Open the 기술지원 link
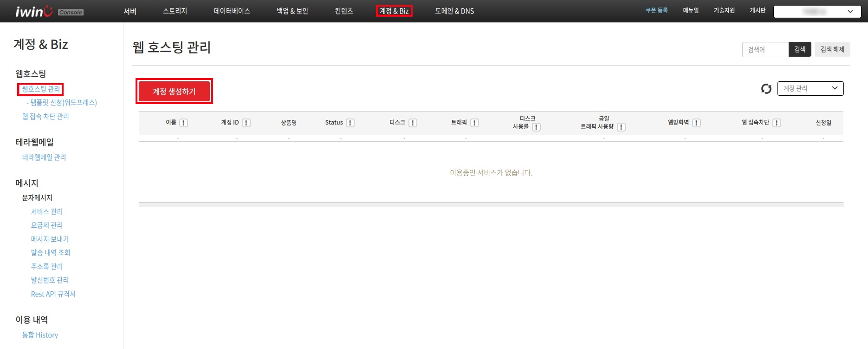 (x=724, y=10)
